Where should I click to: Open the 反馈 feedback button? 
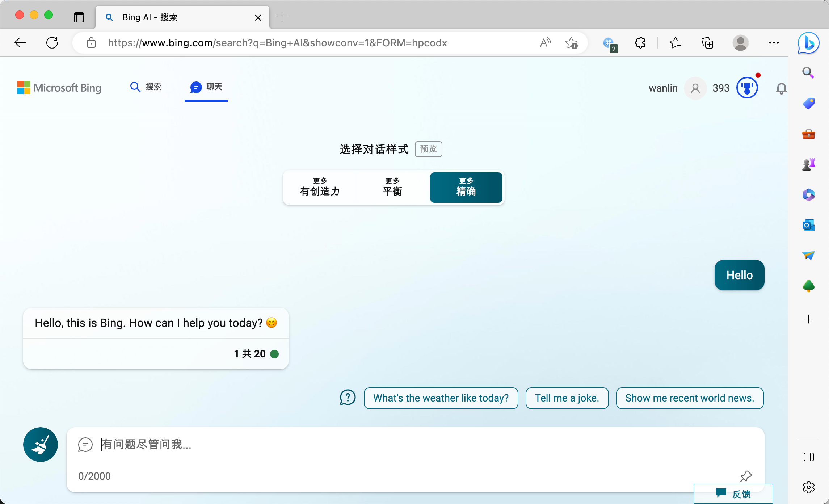(x=733, y=494)
